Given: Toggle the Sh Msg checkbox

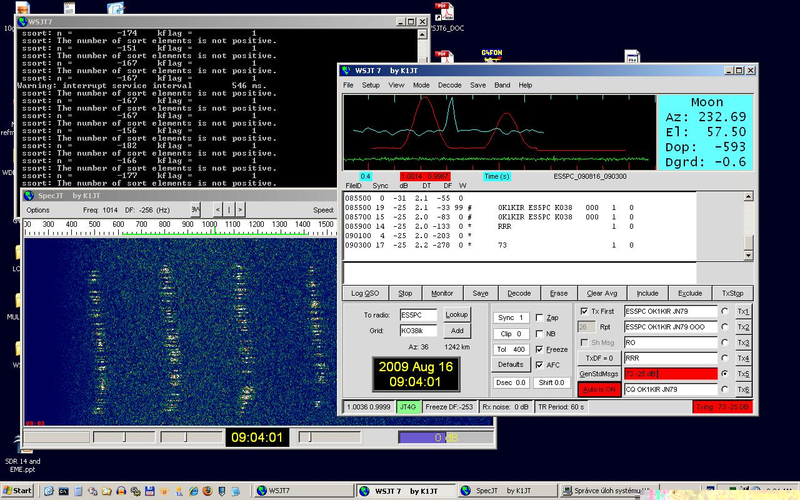Looking at the screenshot, I should tap(584, 343).
